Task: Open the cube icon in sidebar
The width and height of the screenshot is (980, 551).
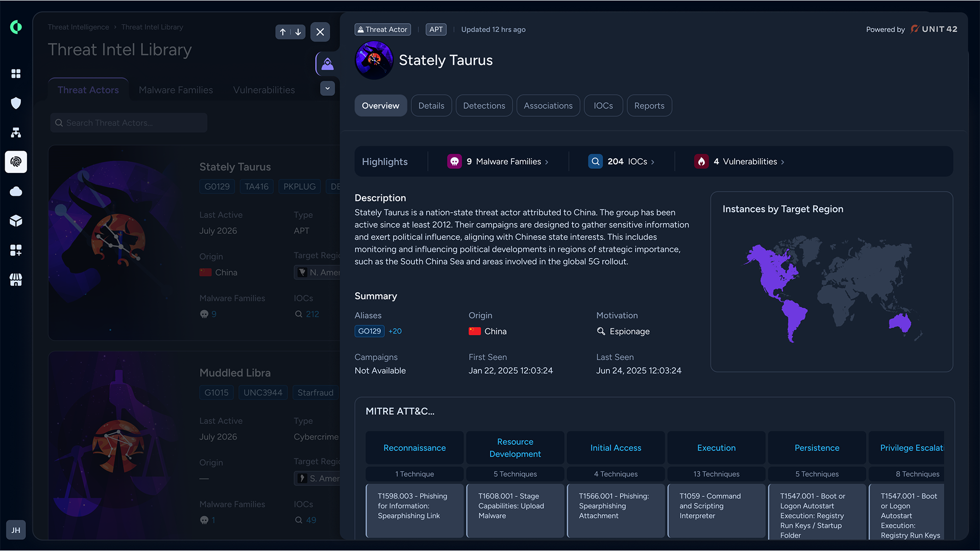Action: click(x=16, y=220)
